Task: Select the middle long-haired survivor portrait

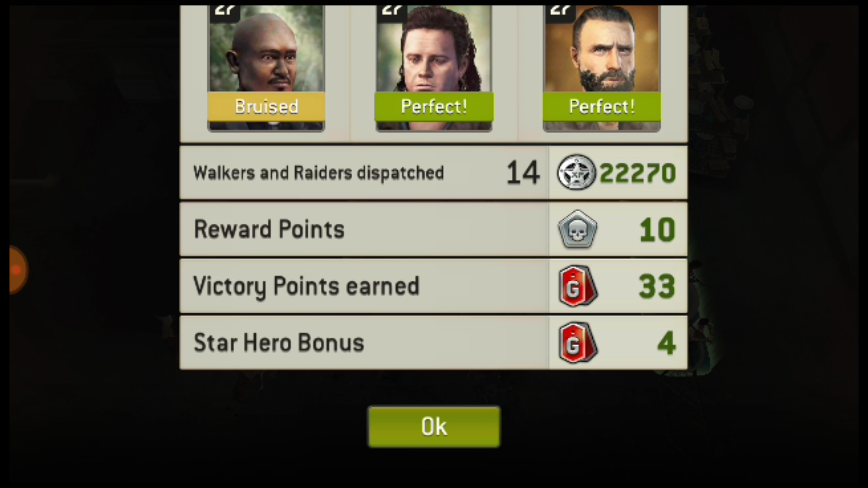Action: pos(434,68)
